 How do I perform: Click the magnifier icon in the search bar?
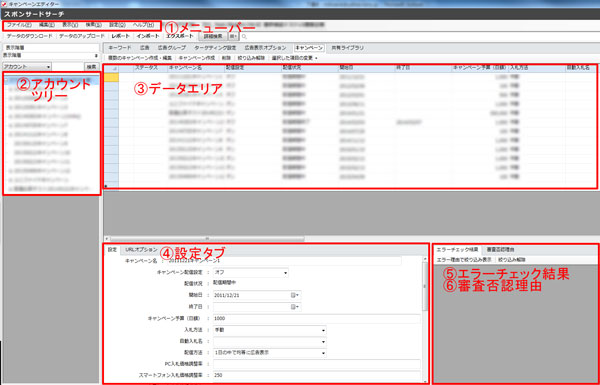point(244,36)
